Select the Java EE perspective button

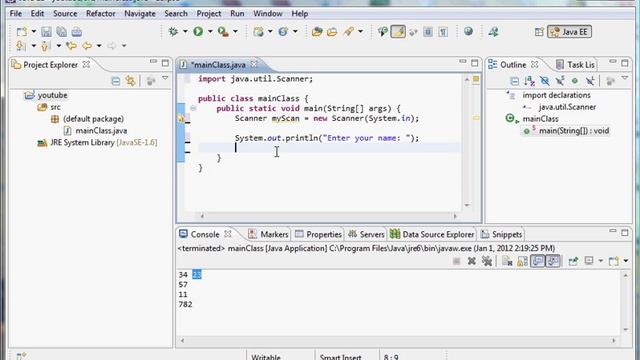[569, 32]
